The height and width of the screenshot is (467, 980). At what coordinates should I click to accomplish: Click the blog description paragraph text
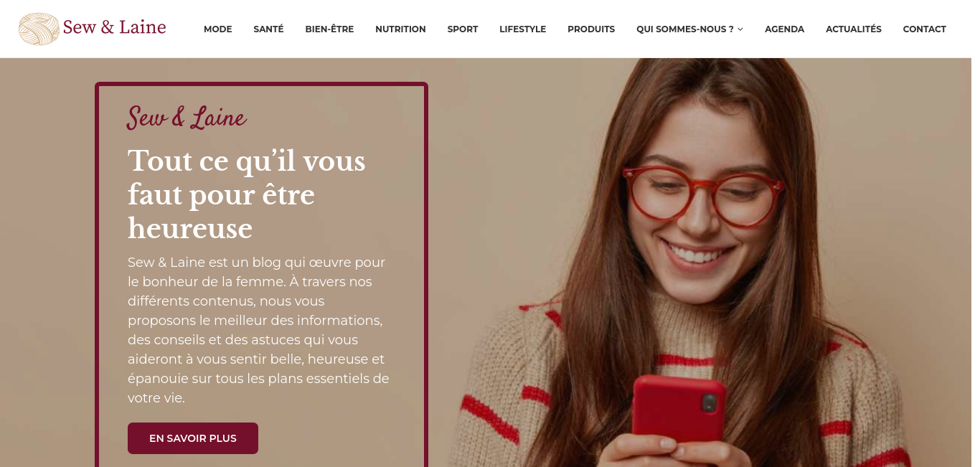click(258, 330)
